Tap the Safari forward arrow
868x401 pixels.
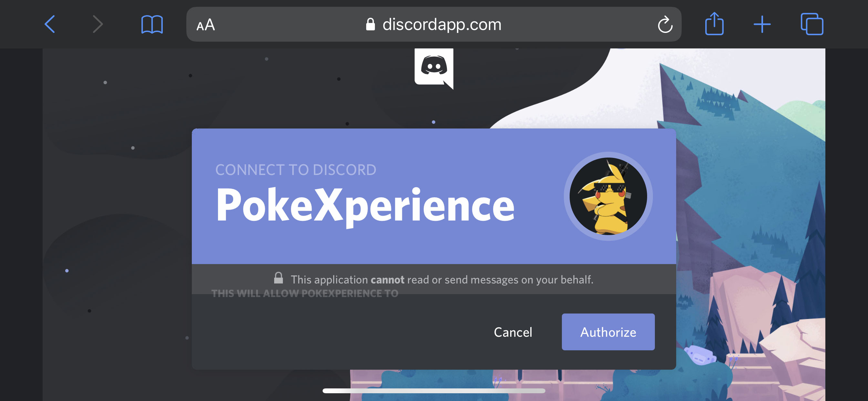[98, 24]
